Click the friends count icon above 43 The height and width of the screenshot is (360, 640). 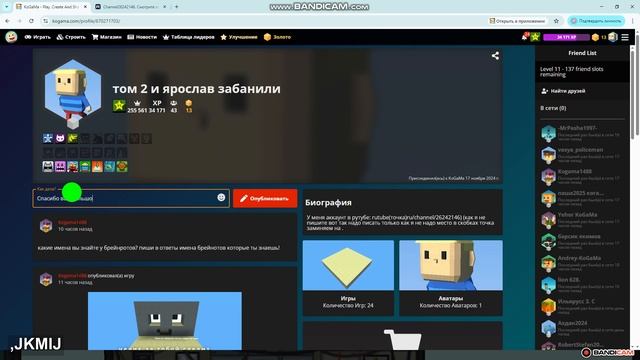click(x=174, y=103)
